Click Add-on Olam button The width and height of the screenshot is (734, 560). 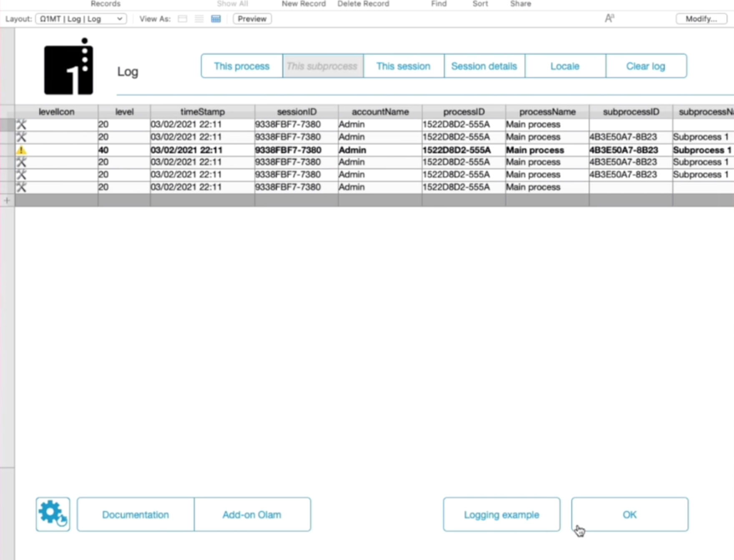click(252, 514)
